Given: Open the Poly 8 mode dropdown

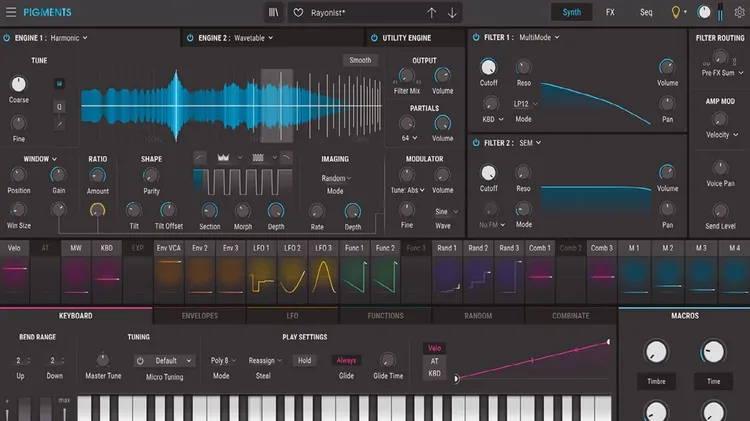Looking at the screenshot, I should click(x=223, y=360).
